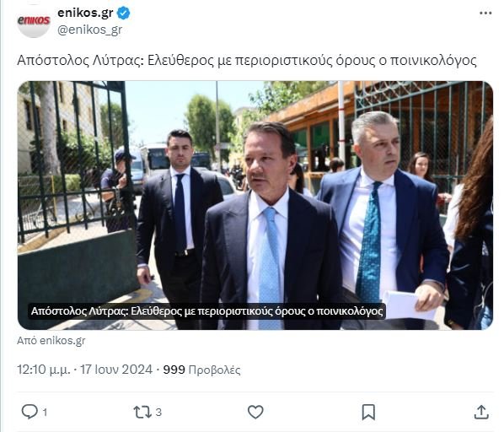Open the enikos.gr display name
Viewport: 504px width, 432px height.
(85, 13)
